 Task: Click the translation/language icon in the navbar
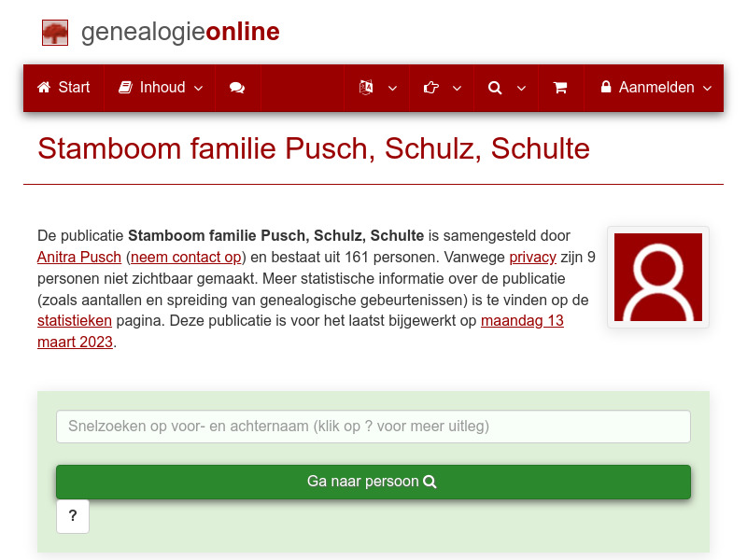pyautogui.click(x=366, y=87)
